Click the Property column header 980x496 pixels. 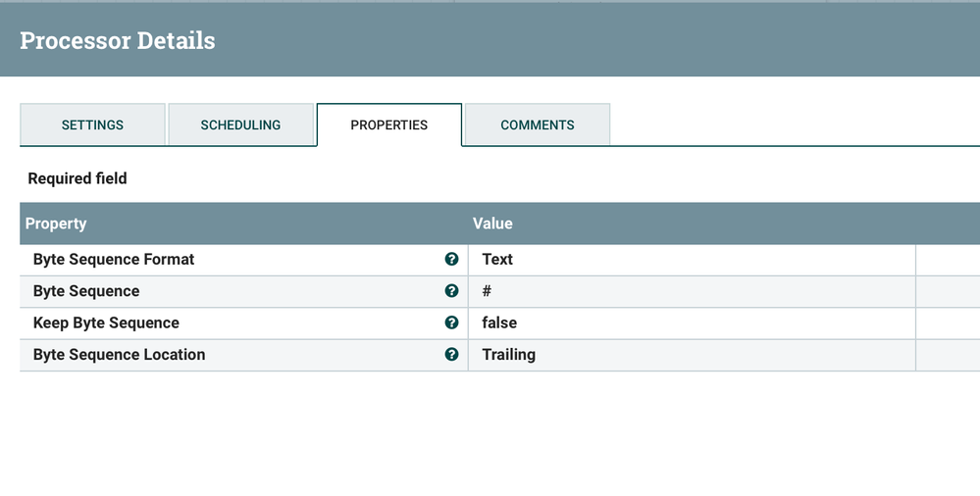(x=56, y=223)
